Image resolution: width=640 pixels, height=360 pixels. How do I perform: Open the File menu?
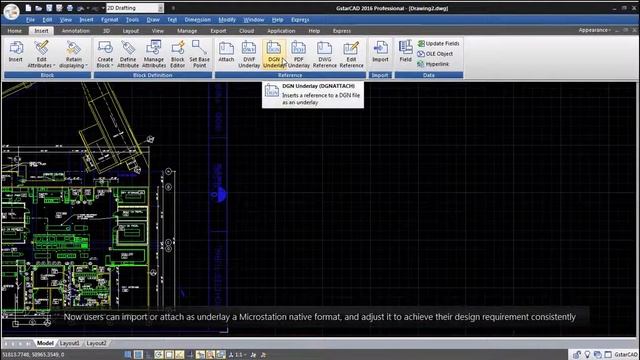coord(30,20)
